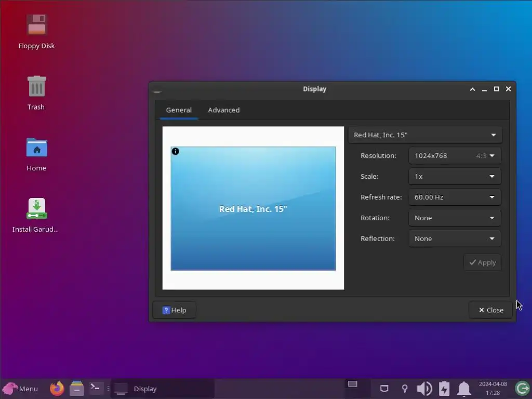Open the power manager battery icon

(444, 389)
